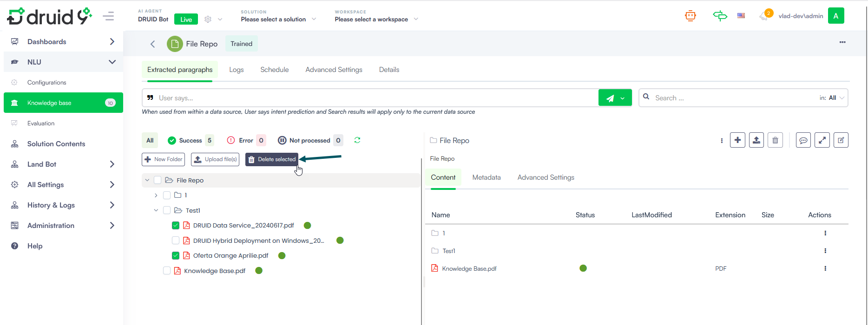Viewport: 868px width, 325px height.
Task: Switch to the Schedule tab
Action: coord(274,70)
